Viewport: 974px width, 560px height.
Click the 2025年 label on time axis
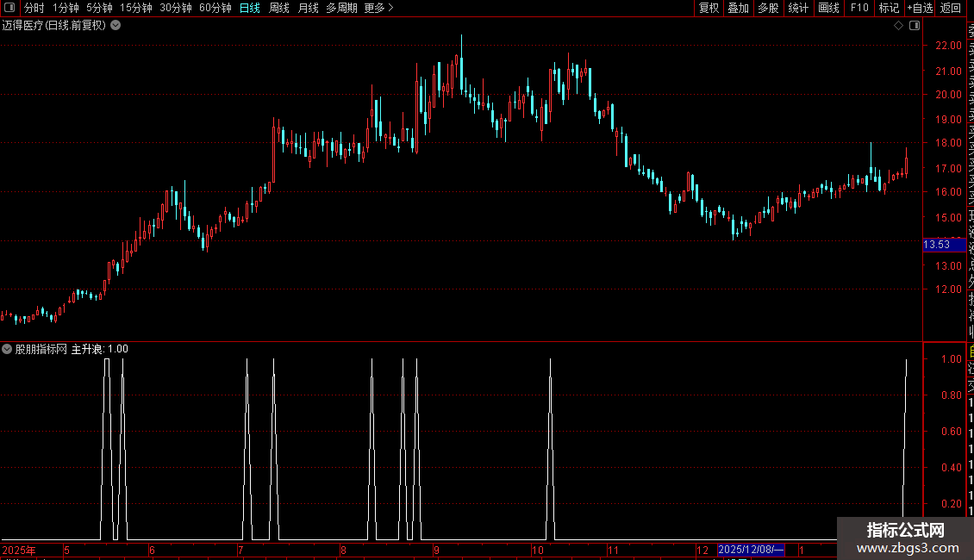(19, 550)
